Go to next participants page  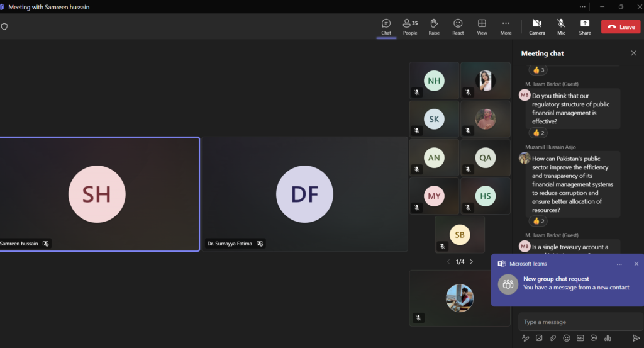click(472, 262)
